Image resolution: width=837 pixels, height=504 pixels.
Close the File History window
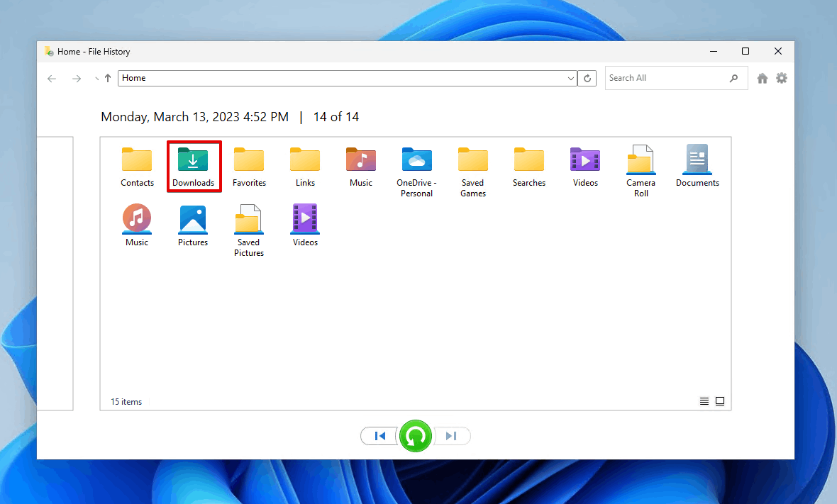tap(777, 51)
